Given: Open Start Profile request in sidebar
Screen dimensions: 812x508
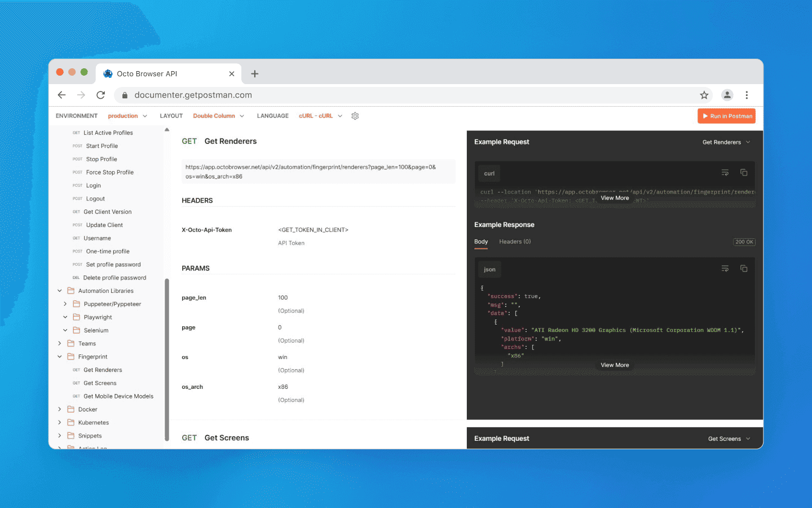Looking at the screenshot, I should 101,146.
